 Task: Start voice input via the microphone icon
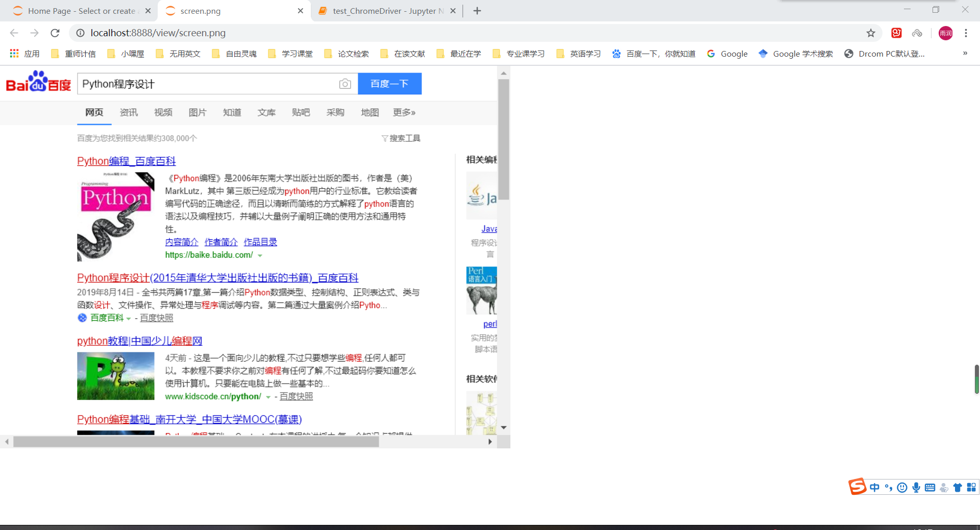(x=916, y=488)
